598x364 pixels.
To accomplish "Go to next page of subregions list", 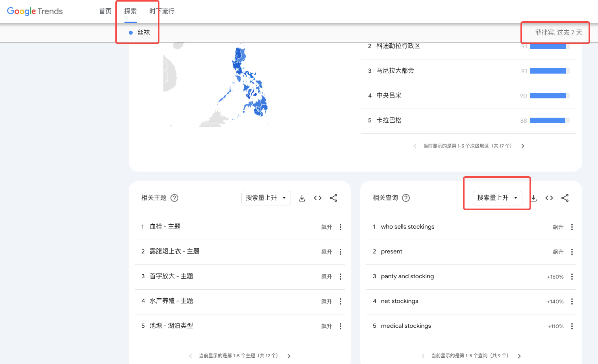I will (x=523, y=146).
